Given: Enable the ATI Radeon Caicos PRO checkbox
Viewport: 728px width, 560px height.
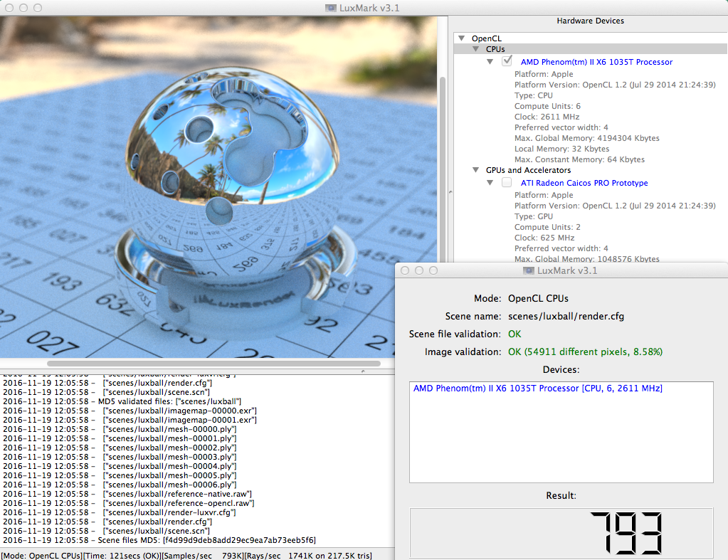Looking at the screenshot, I should click(x=507, y=182).
